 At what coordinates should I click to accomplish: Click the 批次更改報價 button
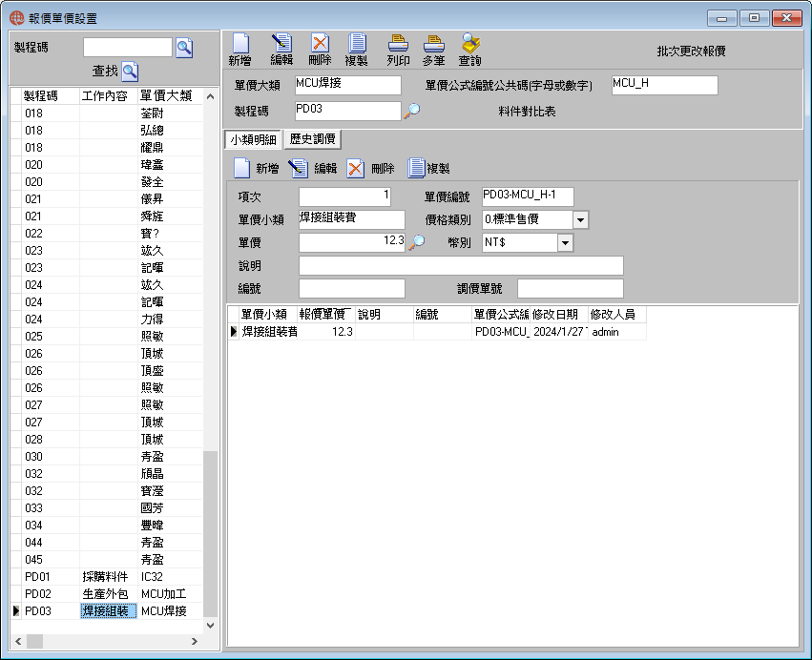[691, 51]
